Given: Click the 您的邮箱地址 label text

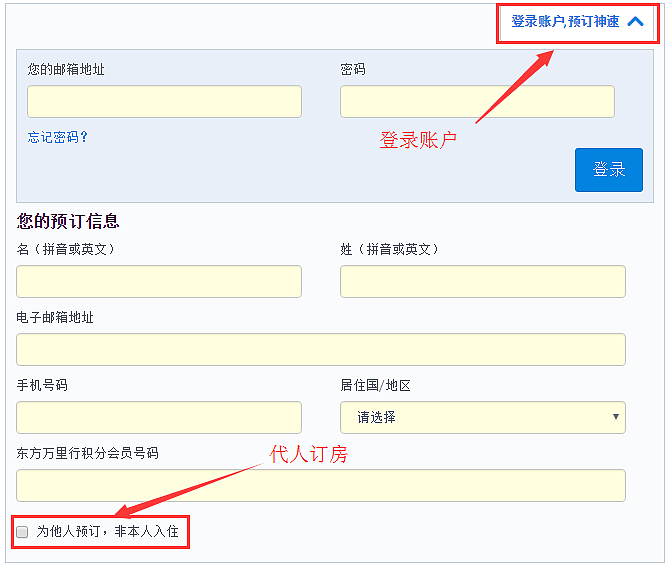Looking at the screenshot, I should pyautogui.click(x=66, y=69).
